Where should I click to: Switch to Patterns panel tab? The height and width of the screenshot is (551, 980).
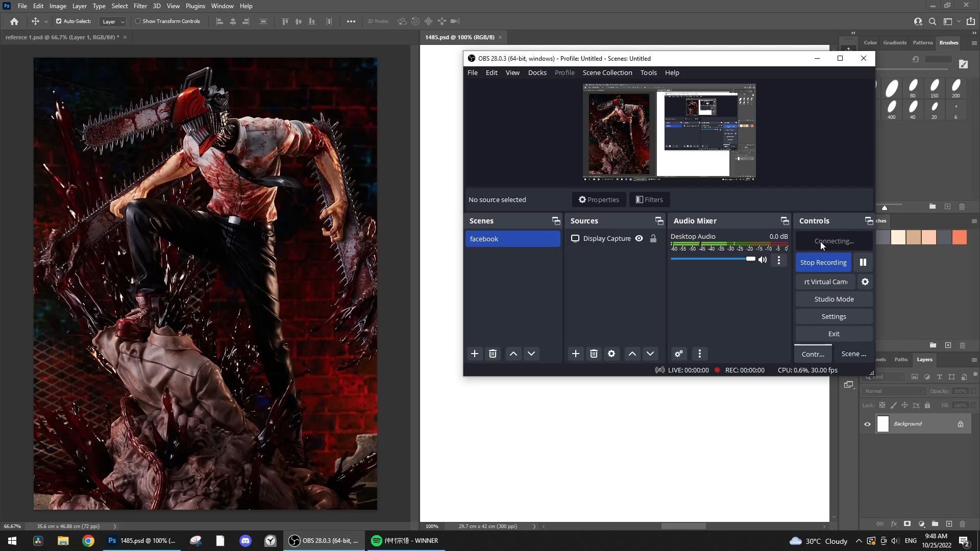(x=923, y=43)
